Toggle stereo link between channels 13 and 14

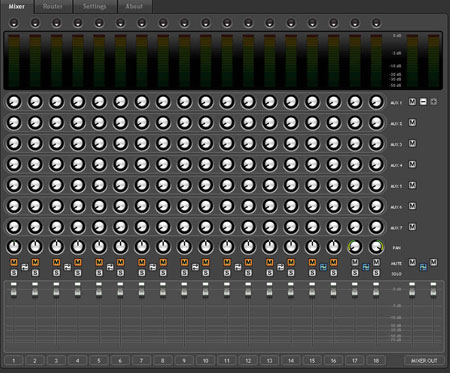tap(281, 267)
